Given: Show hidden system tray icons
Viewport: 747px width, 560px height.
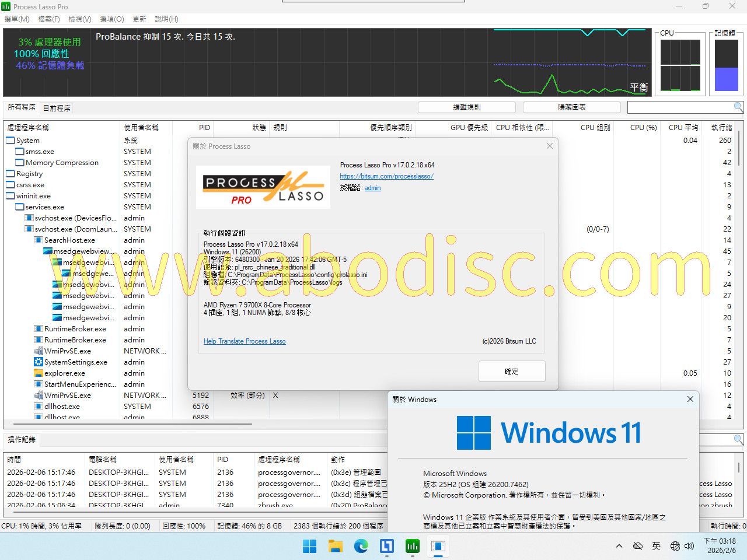Looking at the screenshot, I should coord(619,547).
